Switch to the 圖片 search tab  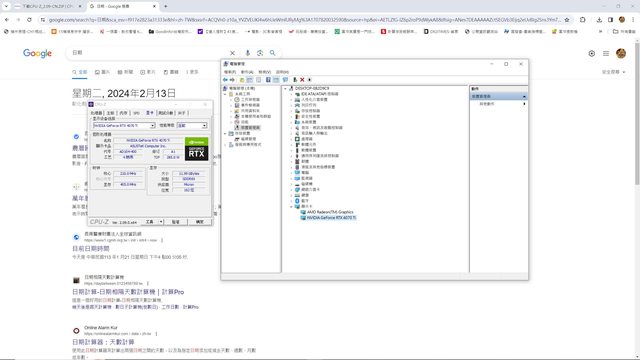coord(102,72)
